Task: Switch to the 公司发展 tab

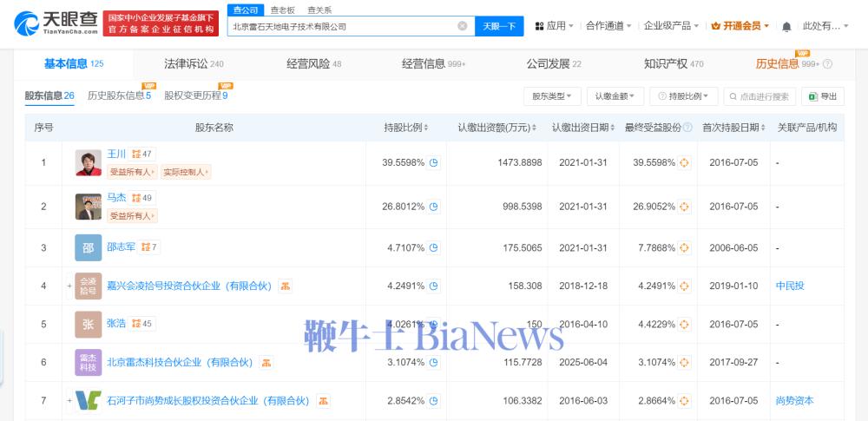Action: point(554,64)
